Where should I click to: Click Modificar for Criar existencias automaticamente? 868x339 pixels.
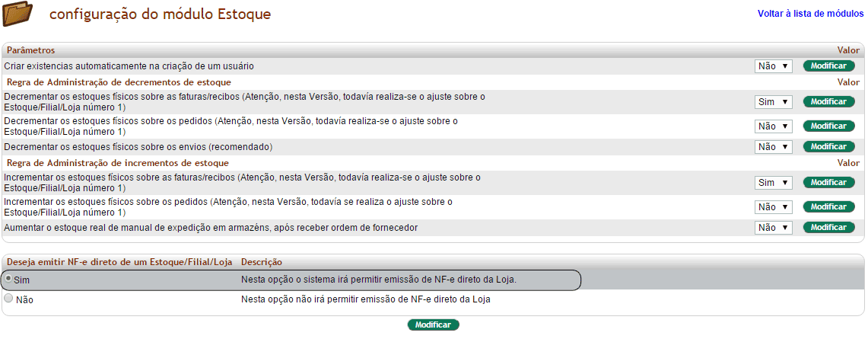coord(828,66)
